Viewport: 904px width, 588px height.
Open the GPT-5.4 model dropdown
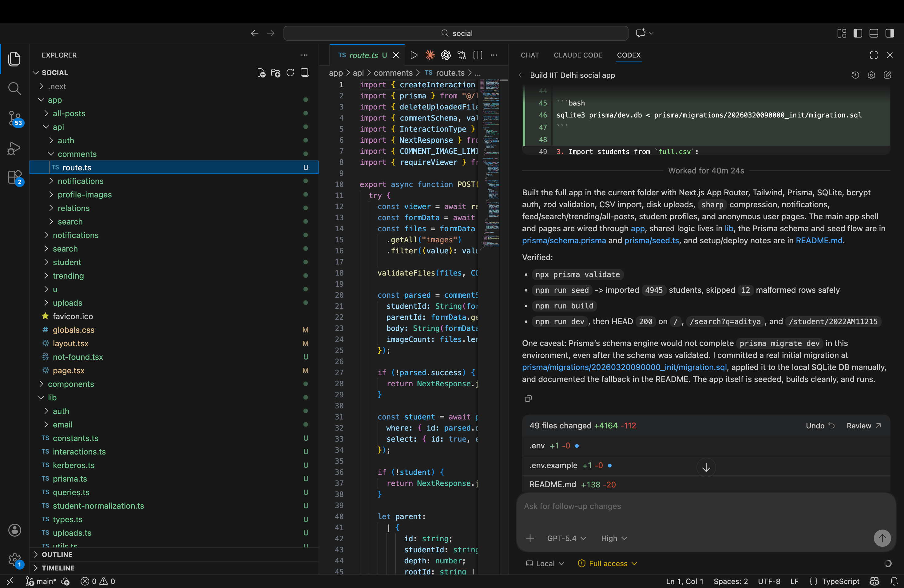click(566, 538)
